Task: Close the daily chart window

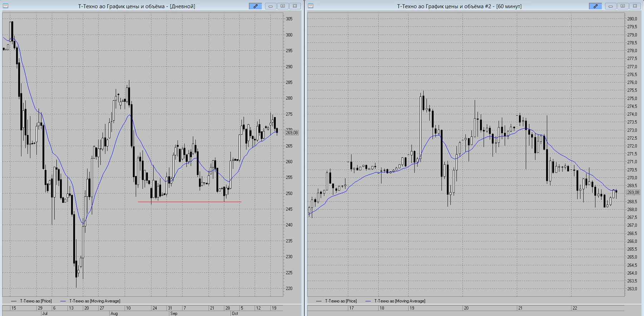Action: pyautogui.click(x=295, y=6)
